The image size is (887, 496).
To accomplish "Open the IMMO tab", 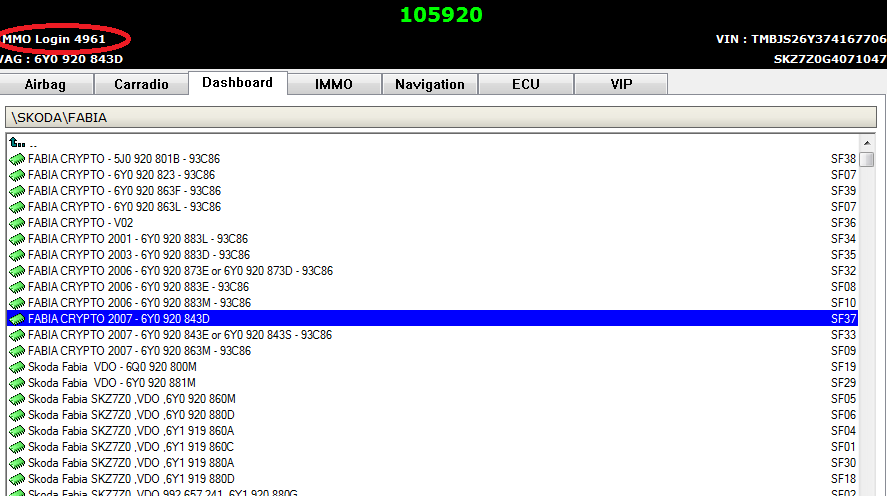I will click(x=334, y=84).
